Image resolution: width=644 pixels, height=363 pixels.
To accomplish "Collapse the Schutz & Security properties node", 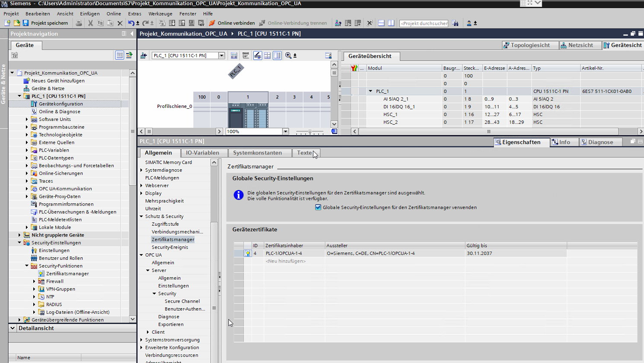I will 141,216.
